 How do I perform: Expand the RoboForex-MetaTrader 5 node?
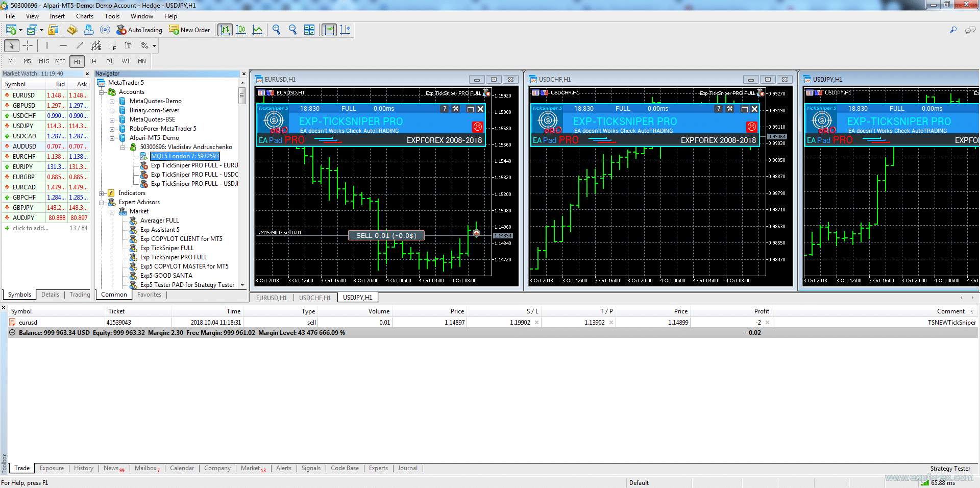click(x=112, y=129)
